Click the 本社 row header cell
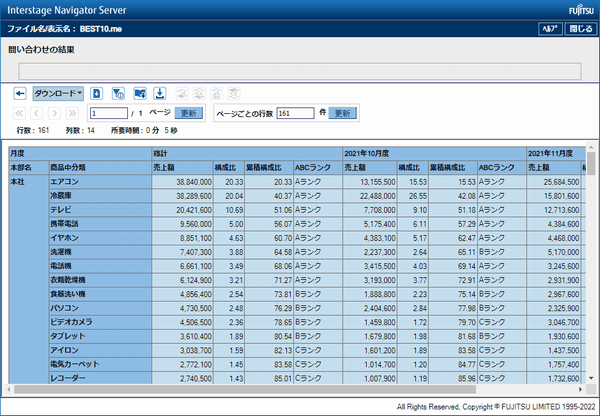Screen dimensions: 600x416 pyautogui.click(x=29, y=279)
